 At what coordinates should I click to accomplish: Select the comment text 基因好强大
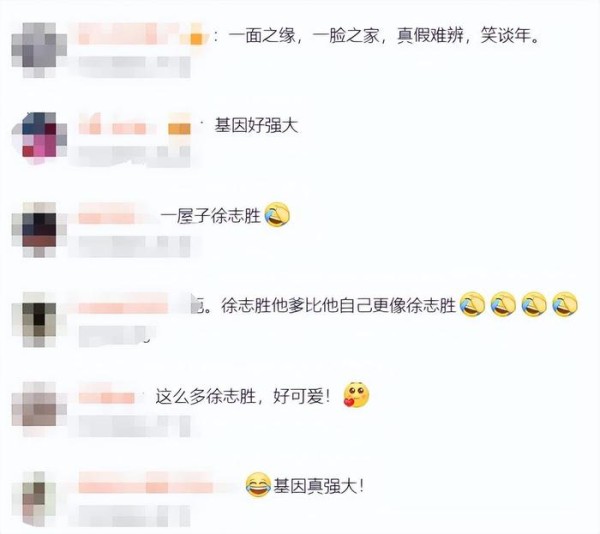coord(256,125)
